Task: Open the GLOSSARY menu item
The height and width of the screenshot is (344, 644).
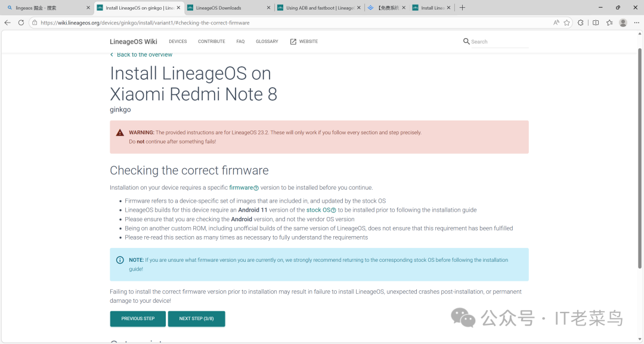Action: pyautogui.click(x=267, y=42)
